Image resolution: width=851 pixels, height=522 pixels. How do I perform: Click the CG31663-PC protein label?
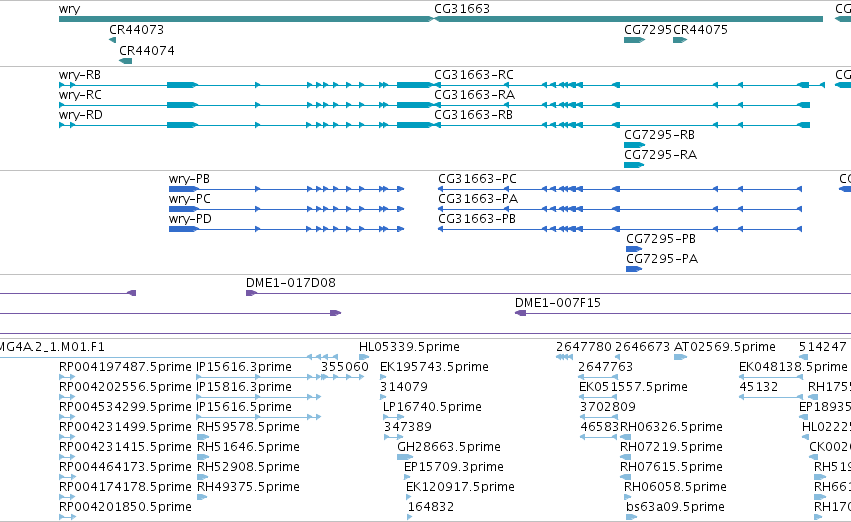(478, 179)
